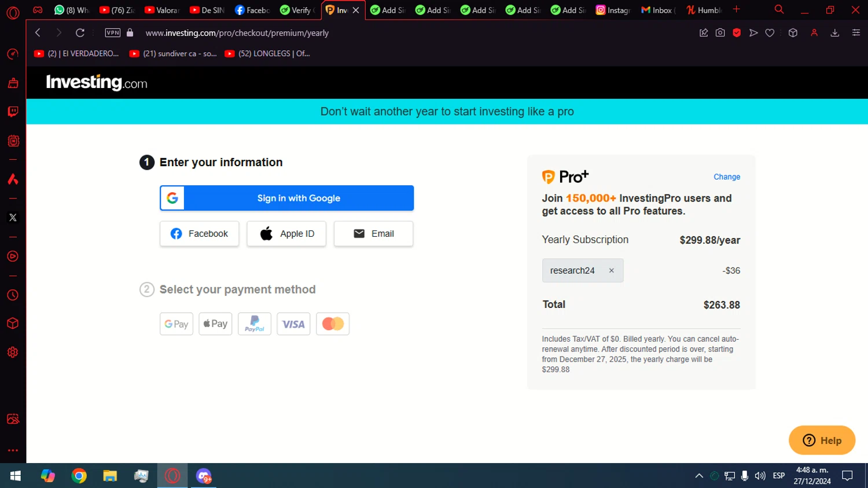
Task: Choose PayPal payment method
Action: [255, 324]
